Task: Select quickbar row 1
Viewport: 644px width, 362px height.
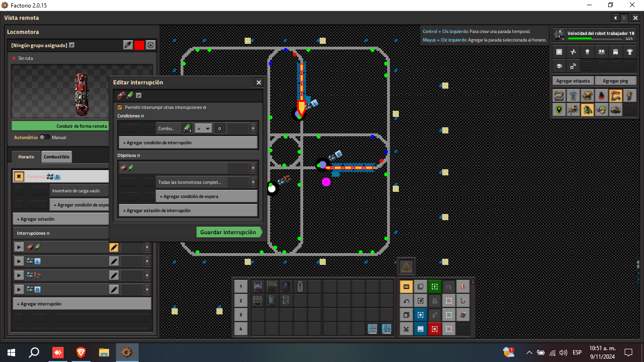Action: coord(240,286)
